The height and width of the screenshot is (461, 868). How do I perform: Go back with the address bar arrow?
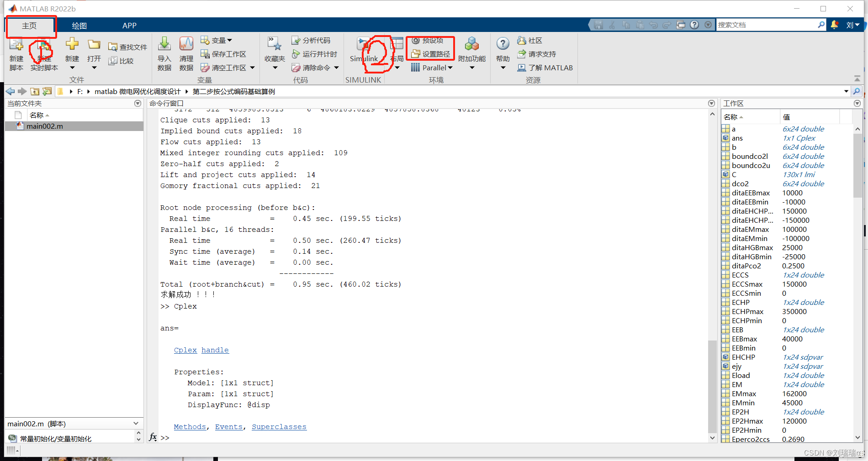[x=10, y=91]
